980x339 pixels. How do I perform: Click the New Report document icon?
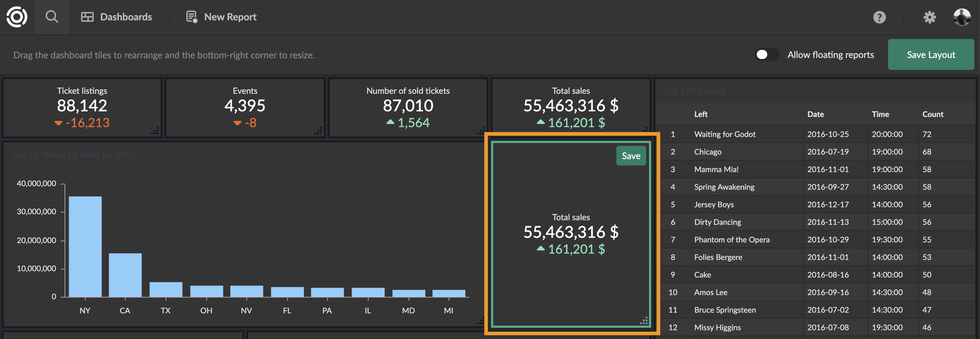[x=191, y=17]
